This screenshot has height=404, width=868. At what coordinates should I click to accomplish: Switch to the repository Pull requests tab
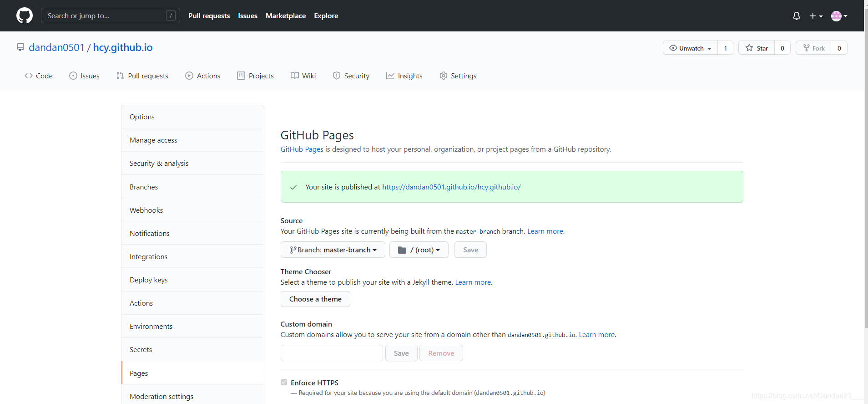(142, 76)
